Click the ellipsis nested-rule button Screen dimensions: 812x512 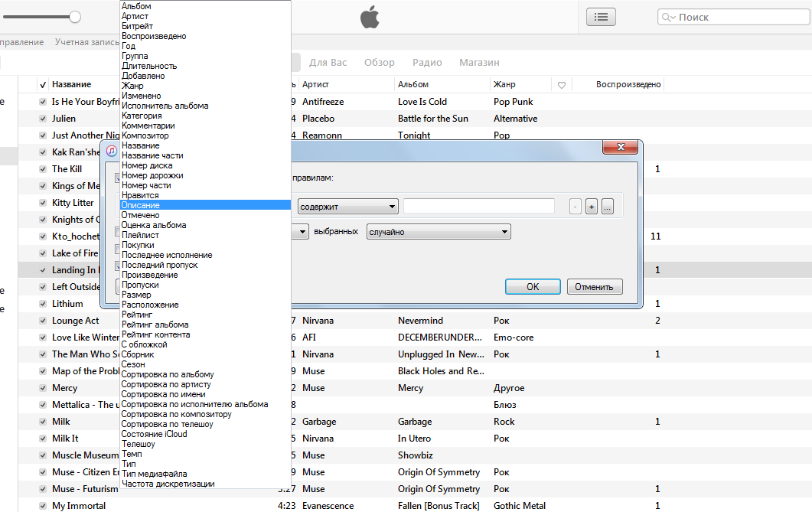click(607, 207)
